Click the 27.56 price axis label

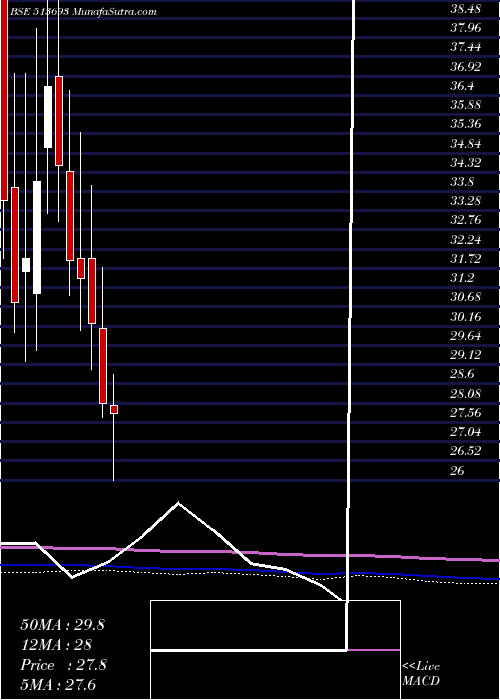466,412
